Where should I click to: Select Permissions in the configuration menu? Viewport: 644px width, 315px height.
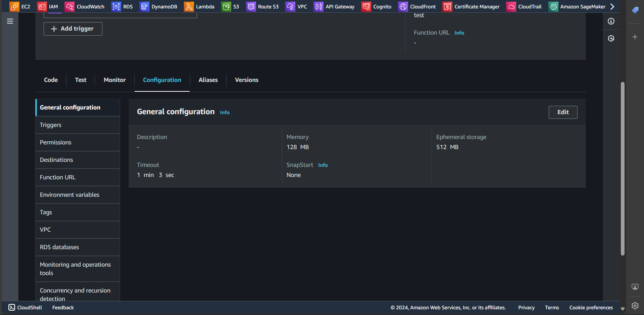click(x=56, y=142)
